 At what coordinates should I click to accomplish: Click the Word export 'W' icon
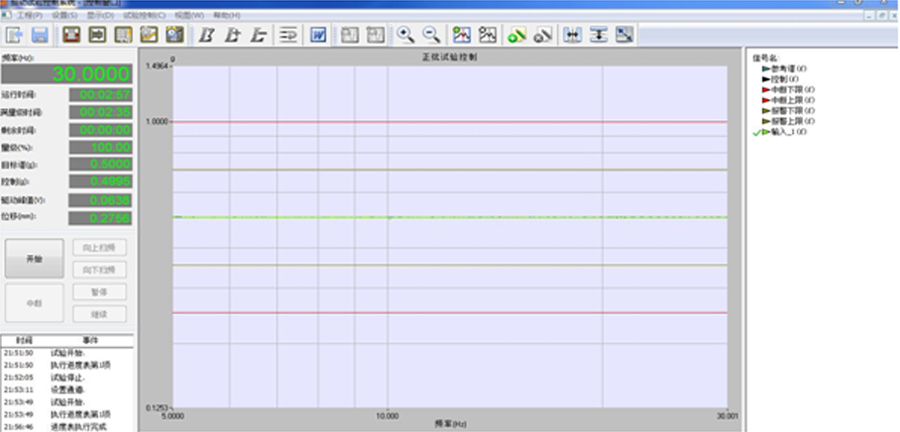[x=318, y=36]
